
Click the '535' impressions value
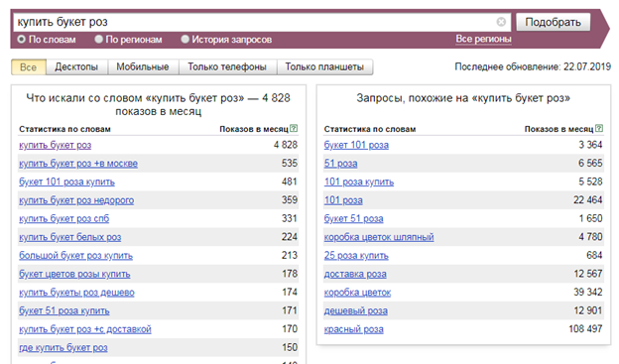(290, 163)
